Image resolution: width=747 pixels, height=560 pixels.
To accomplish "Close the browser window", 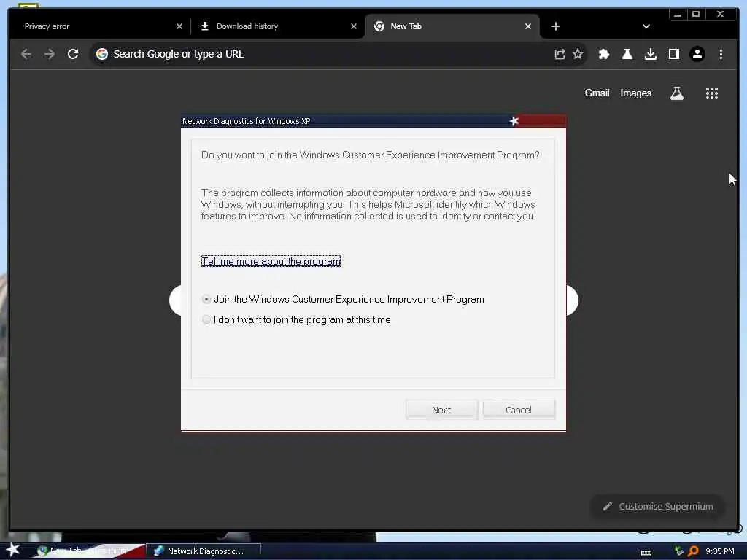I will (720, 15).
